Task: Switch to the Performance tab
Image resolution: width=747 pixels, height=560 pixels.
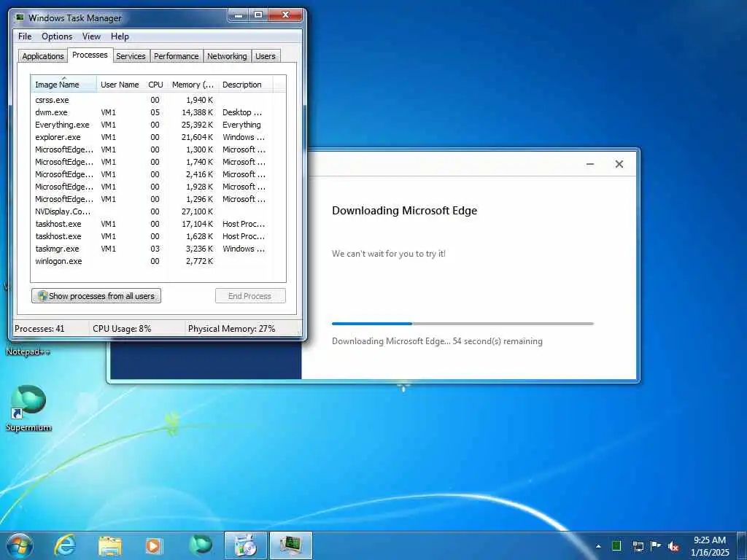Action: pyautogui.click(x=177, y=56)
